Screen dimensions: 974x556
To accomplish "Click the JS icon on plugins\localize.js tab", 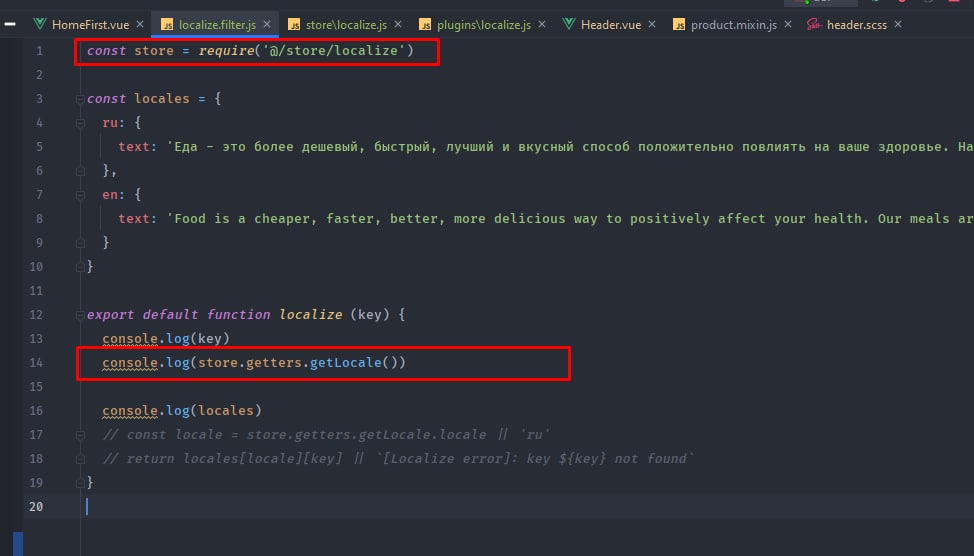I will 425,25.
